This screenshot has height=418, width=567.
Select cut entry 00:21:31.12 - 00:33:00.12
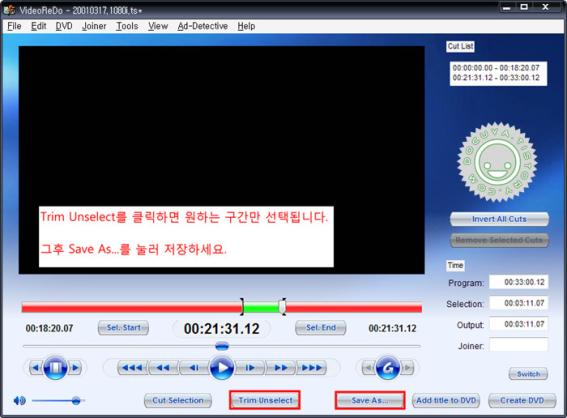tap(496, 78)
